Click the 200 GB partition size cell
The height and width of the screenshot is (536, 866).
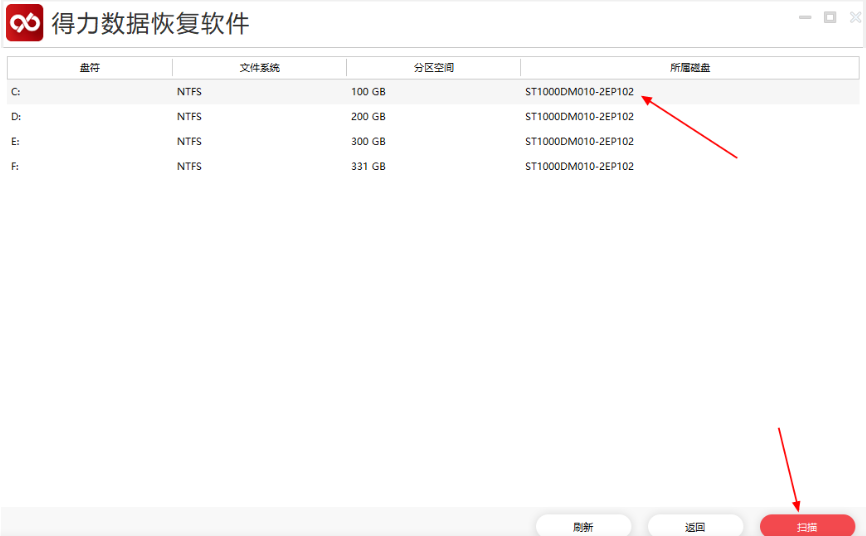tap(368, 117)
